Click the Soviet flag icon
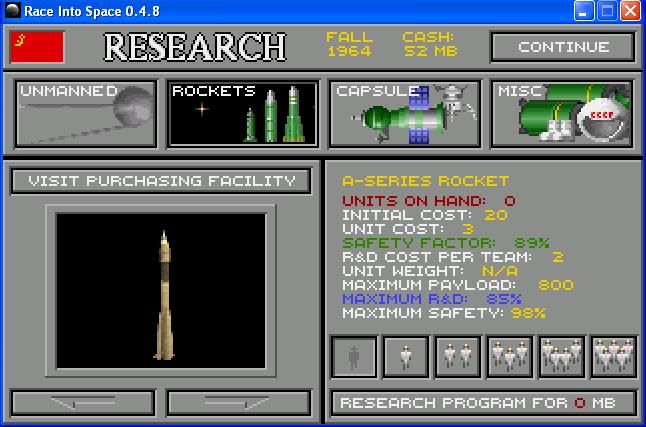Screen dimensions: 646x427 (x=37, y=47)
